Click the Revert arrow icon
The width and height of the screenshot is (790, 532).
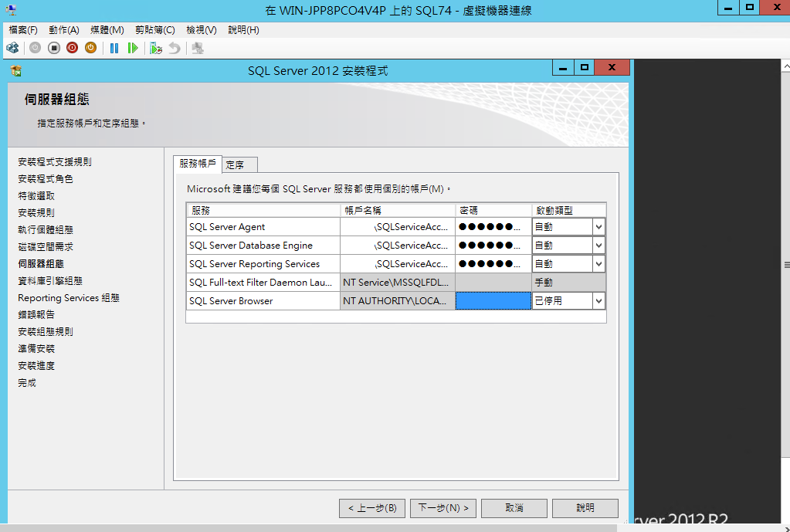[175, 49]
